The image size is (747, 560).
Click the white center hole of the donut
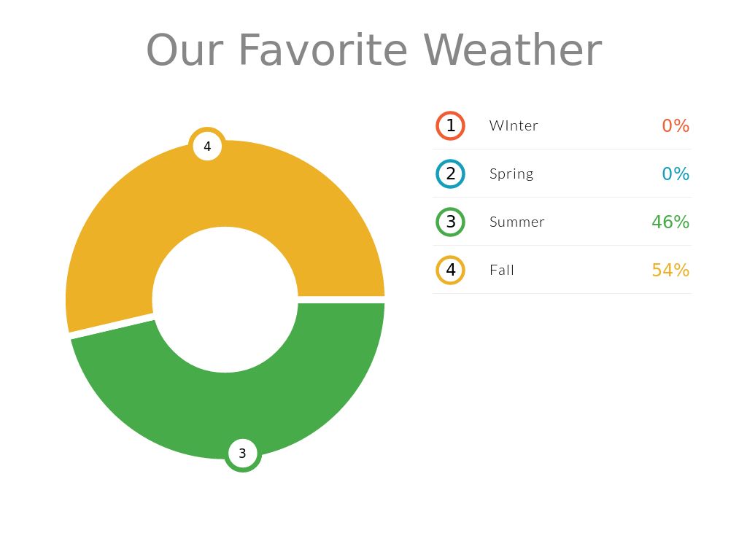pos(225,300)
